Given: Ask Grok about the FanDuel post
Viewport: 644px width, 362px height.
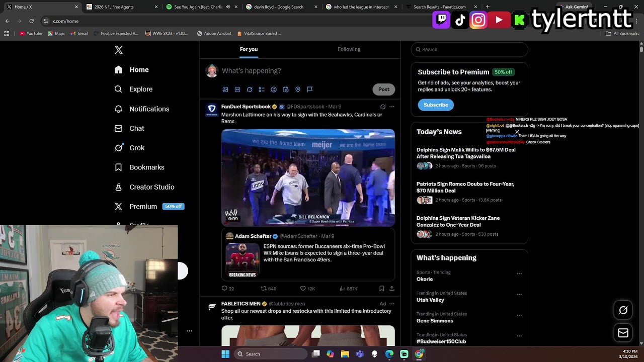Looking at the screenshot, I should (383, 107).
